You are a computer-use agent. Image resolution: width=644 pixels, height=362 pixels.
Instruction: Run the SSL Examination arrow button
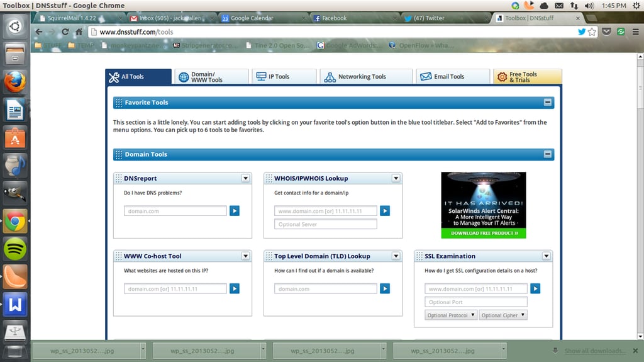535,289
